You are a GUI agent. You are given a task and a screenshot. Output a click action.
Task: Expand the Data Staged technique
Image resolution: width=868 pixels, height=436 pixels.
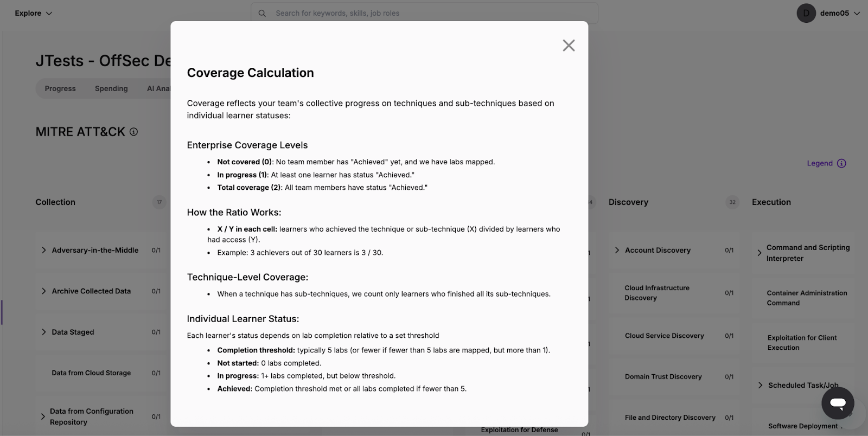[44, 332]
